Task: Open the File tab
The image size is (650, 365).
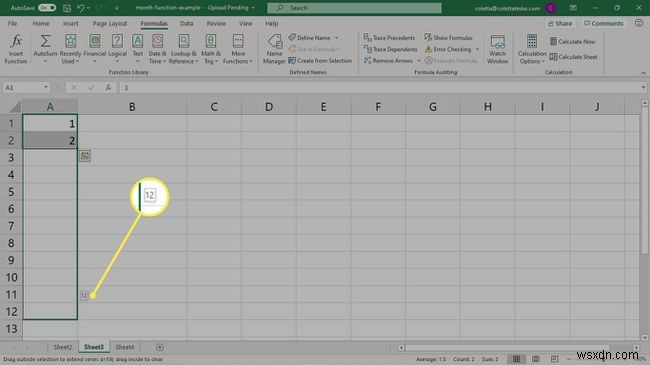Action: 12,24
